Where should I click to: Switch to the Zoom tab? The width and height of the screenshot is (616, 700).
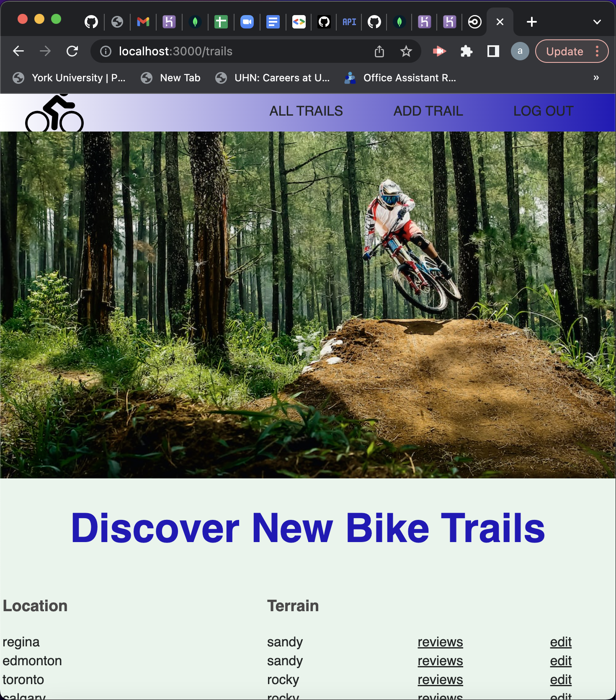pos(247,22)
